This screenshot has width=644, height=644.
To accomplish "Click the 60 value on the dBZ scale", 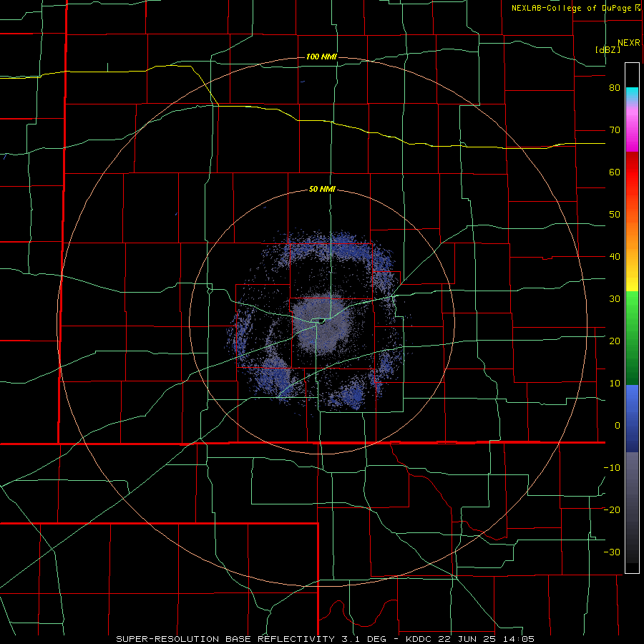I will click(x=615, y=172).
